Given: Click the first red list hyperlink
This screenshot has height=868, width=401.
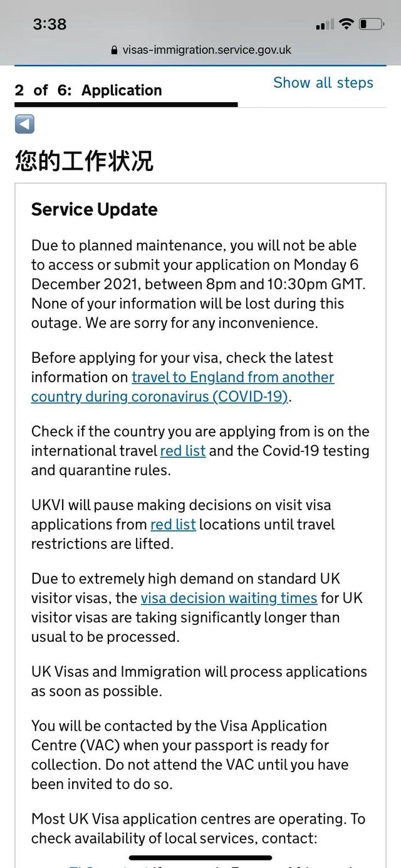Looking at the screenshot, I should tap(182, 451).
